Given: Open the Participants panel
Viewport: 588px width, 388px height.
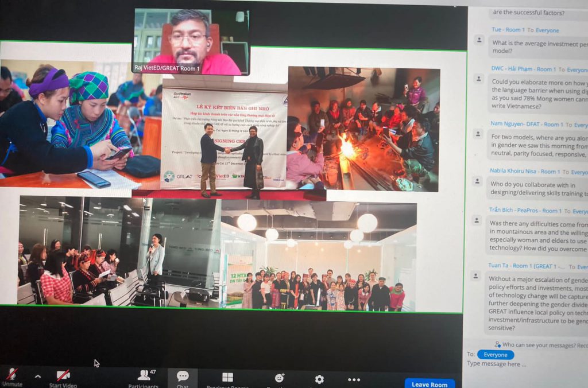Looking at the screenshot, I should click(143, 377).
